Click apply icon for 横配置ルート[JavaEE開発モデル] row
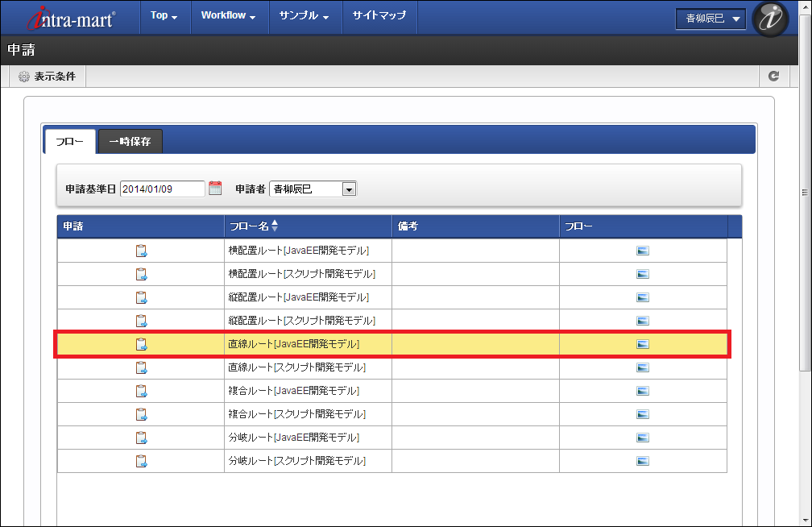This screenshot has height=527, width=812. pyautogui.click(x=141, y=251)
